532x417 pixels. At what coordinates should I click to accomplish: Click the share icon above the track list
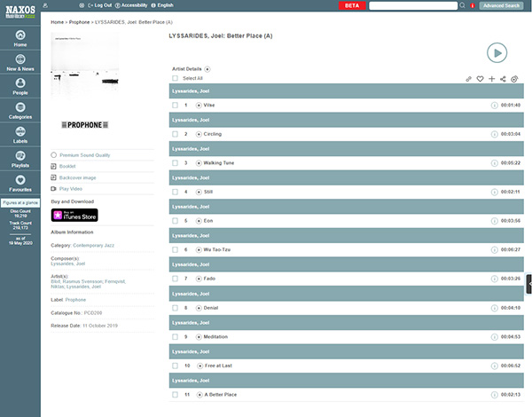(x=503, y=79)
